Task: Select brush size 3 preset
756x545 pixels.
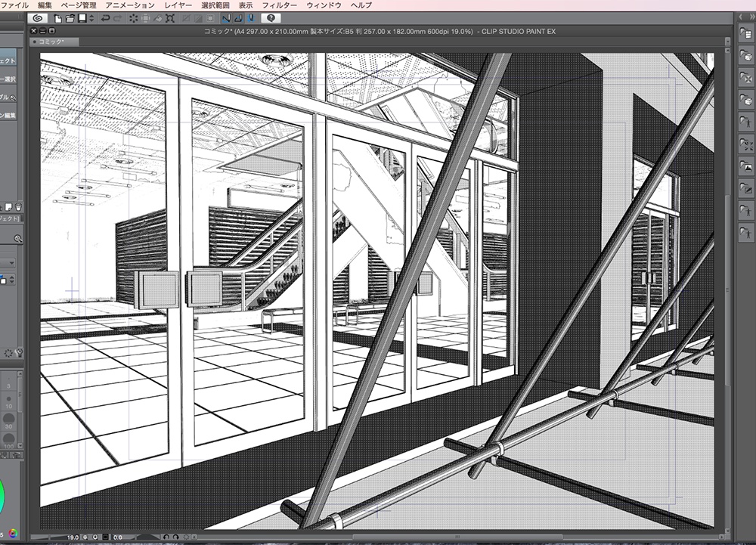Action: tap(8, 382)
